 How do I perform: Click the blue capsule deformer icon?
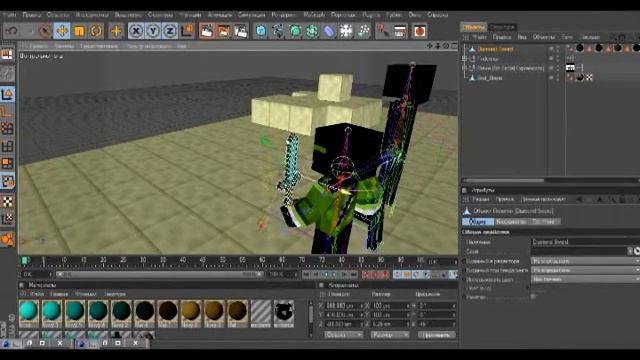(329, 31)
